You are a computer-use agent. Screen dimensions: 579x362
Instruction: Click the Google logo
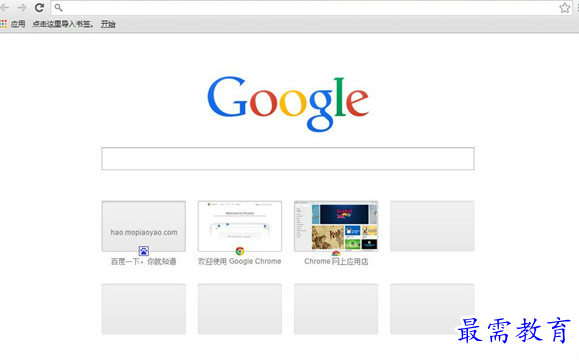pos(288,103)
